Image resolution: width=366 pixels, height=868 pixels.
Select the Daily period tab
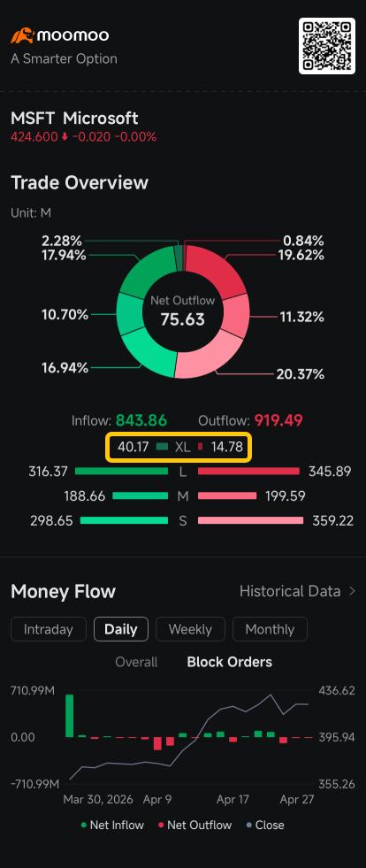coord(121,629)
